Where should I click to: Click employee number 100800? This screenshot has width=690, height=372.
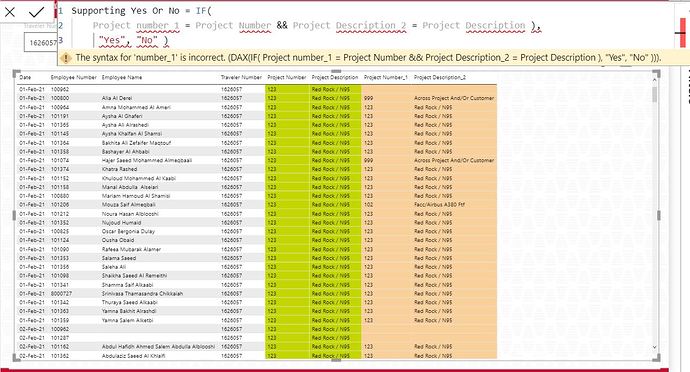pos(60,98)
